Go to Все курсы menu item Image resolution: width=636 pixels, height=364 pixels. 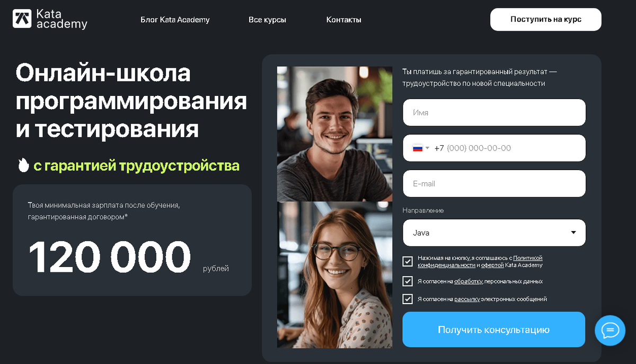coord(267,20)
